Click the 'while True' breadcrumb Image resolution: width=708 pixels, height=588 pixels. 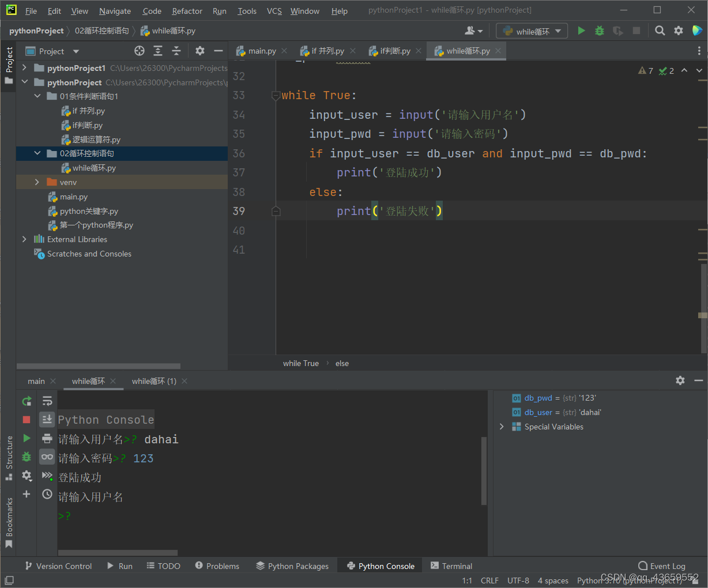[x=300, y=363]
